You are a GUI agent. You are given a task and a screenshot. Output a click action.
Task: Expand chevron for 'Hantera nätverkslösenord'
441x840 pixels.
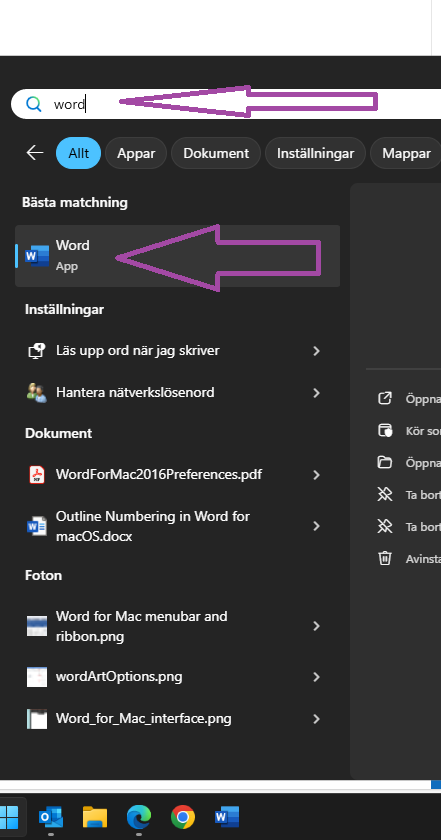(x=316, y=393)
